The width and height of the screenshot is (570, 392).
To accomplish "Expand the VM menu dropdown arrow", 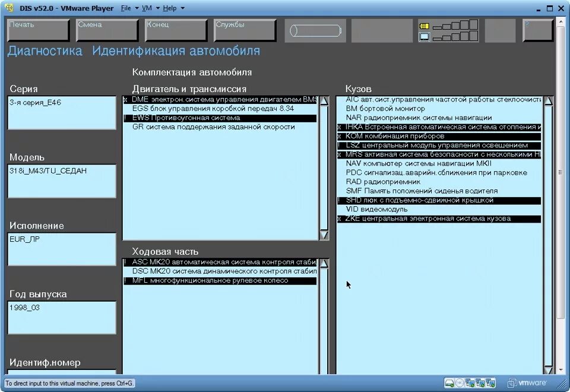I will (158, 8).
